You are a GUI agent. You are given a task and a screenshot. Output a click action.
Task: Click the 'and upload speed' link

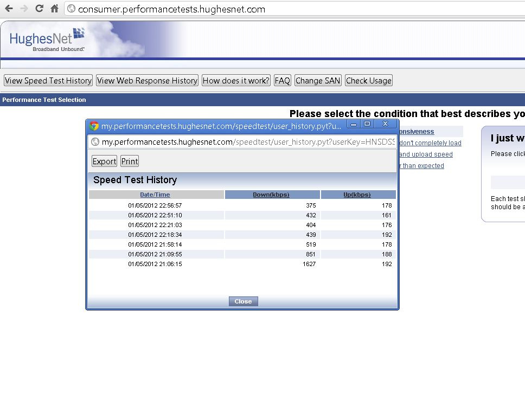[426, 154]
